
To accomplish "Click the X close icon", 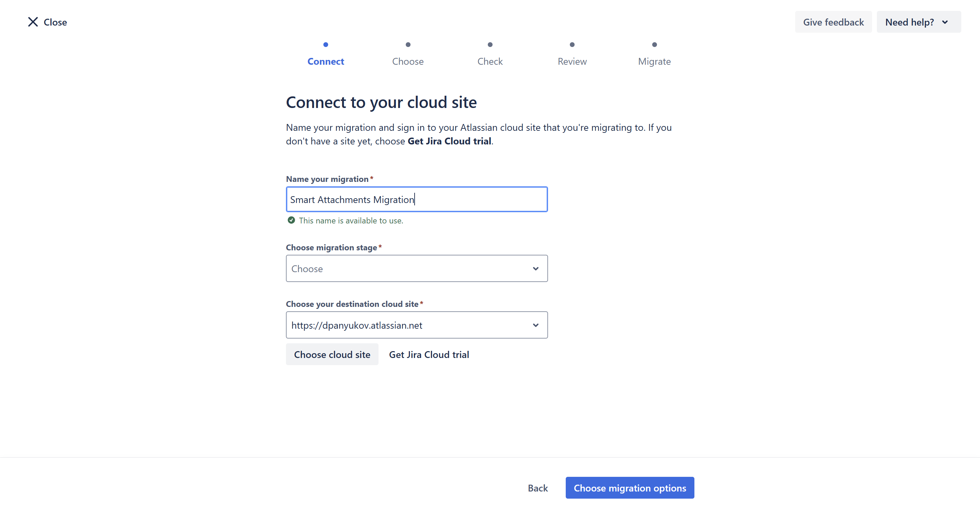I will click(x=33, y=22).
